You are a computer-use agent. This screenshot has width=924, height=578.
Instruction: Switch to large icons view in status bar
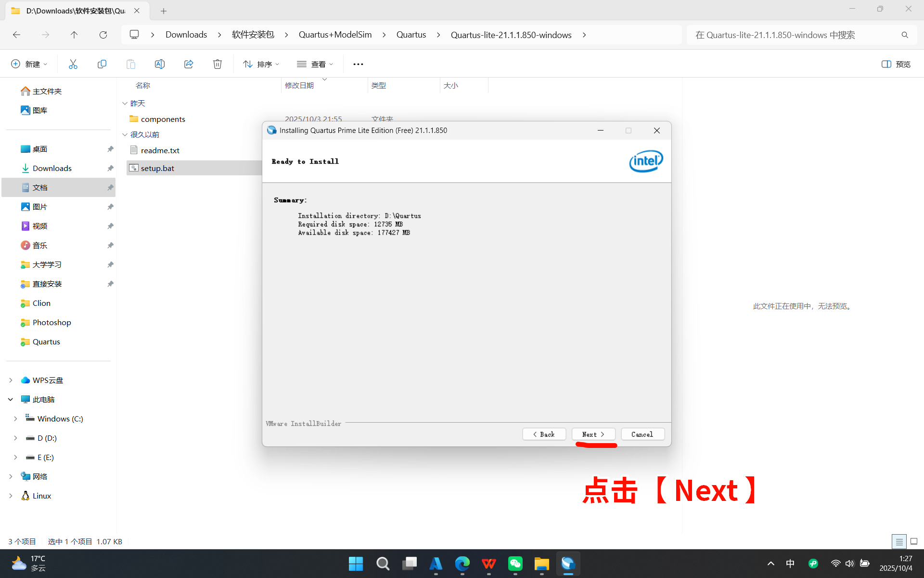(914, 541)
